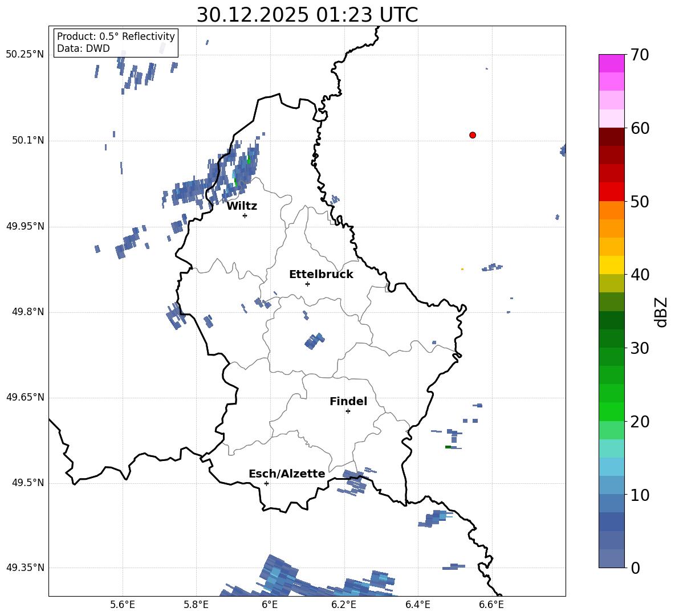This screenshot has width=675, height=616.
Task: Click the Esch/Alzette station cross marker
Action: [x=266, y=483]
